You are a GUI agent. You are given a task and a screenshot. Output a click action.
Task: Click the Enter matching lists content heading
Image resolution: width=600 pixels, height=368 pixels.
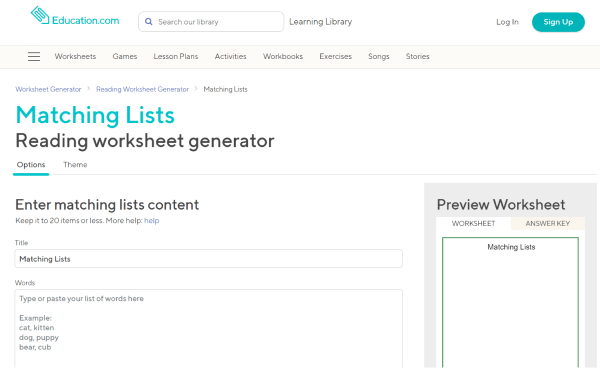point(107,205)
